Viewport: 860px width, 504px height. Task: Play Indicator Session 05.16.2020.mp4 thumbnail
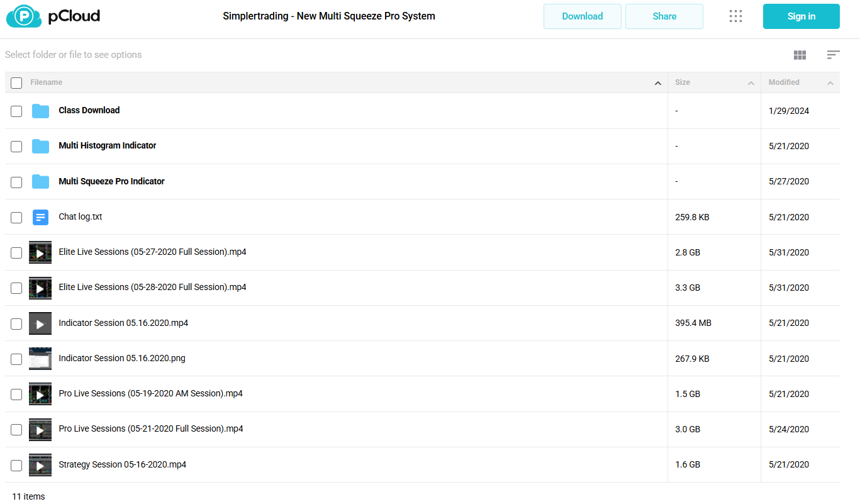(x=40, y=323)
